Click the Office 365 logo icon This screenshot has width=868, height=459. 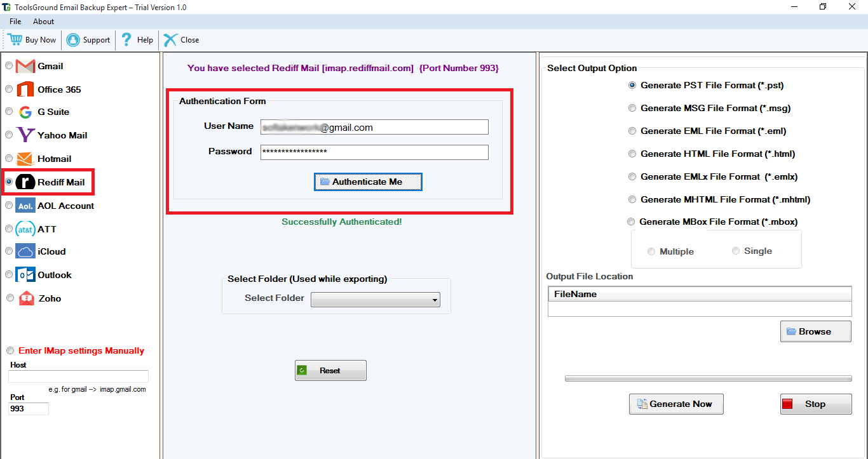coord(25,89)
